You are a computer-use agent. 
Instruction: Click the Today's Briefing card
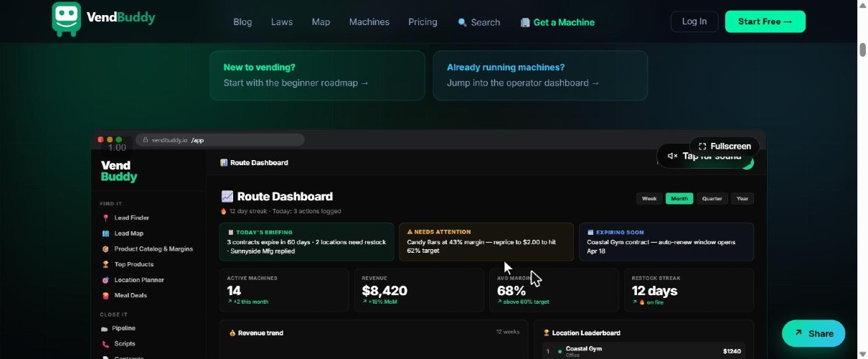coord(307,242)
